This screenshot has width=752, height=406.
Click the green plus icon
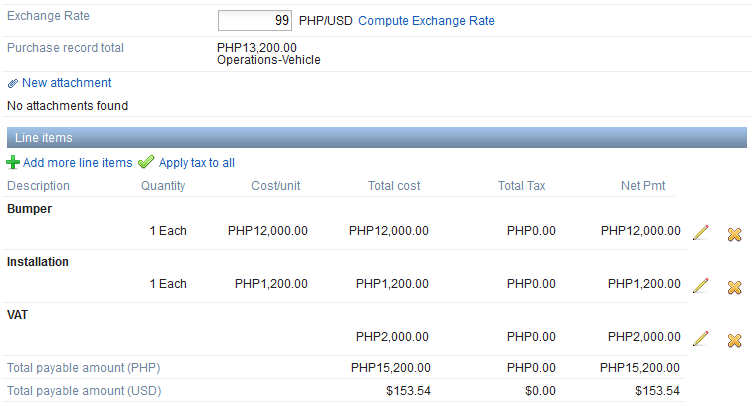[x=13, y=162]
